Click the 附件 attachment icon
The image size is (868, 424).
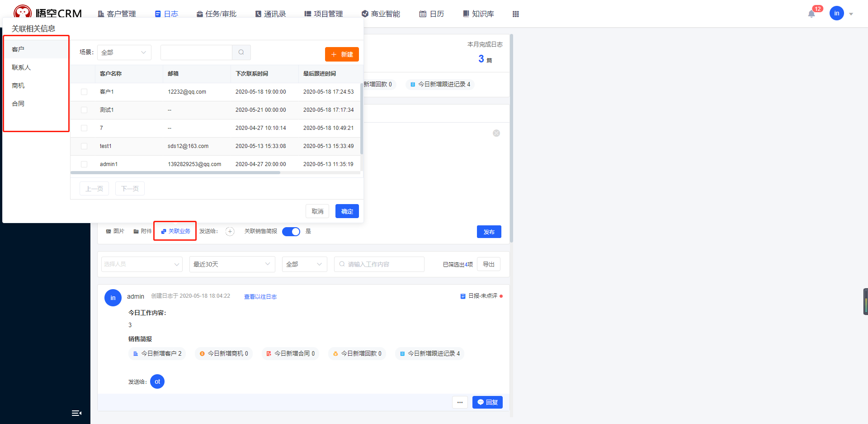(x=136, y=231)
